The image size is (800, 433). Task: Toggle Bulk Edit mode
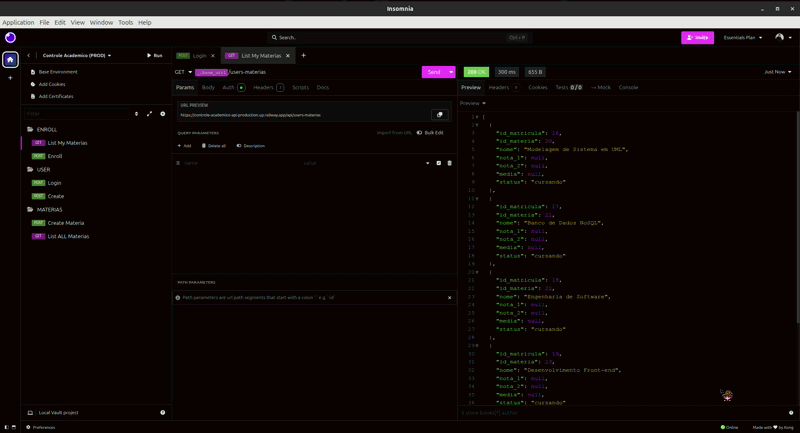click(430, 133)
